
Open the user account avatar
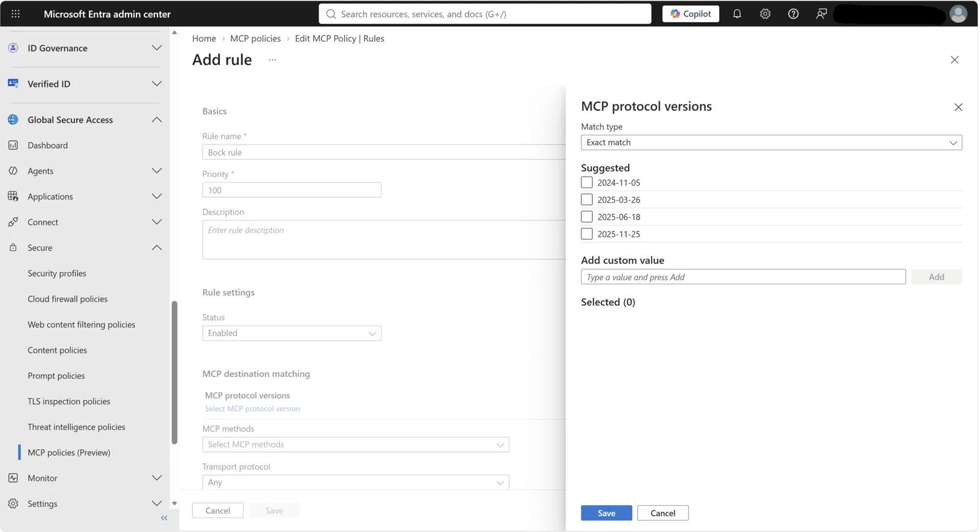958,13
